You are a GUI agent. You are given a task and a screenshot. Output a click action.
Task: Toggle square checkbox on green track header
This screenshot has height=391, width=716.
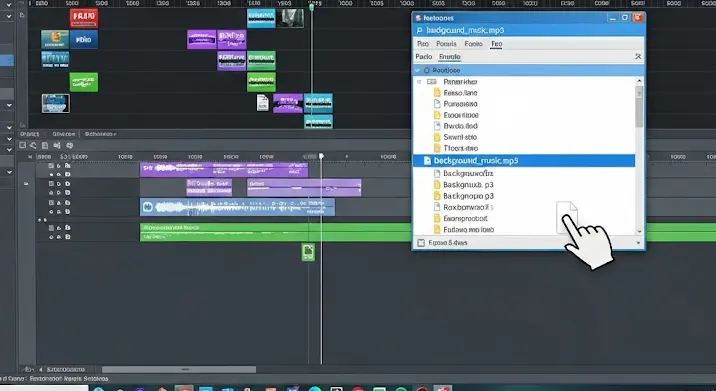[x=51, y=227]
